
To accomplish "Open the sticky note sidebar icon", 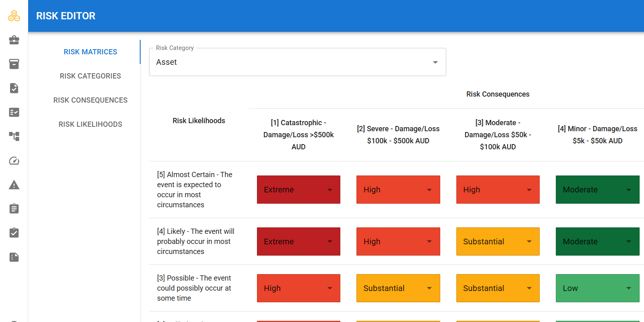I will pos(14,257).
